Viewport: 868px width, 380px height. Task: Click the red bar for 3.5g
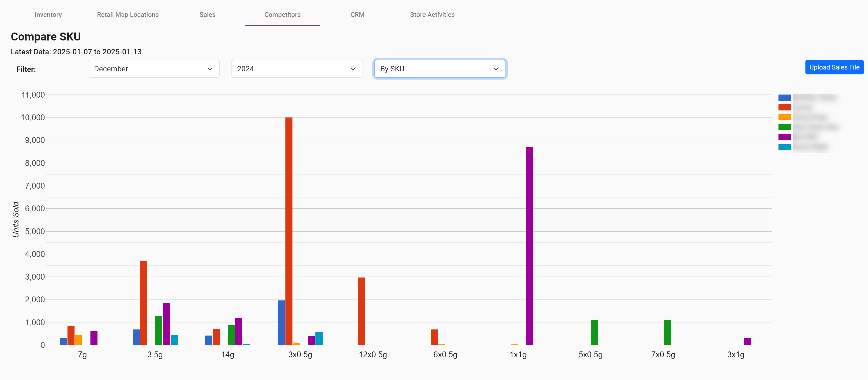pos(144,303)
